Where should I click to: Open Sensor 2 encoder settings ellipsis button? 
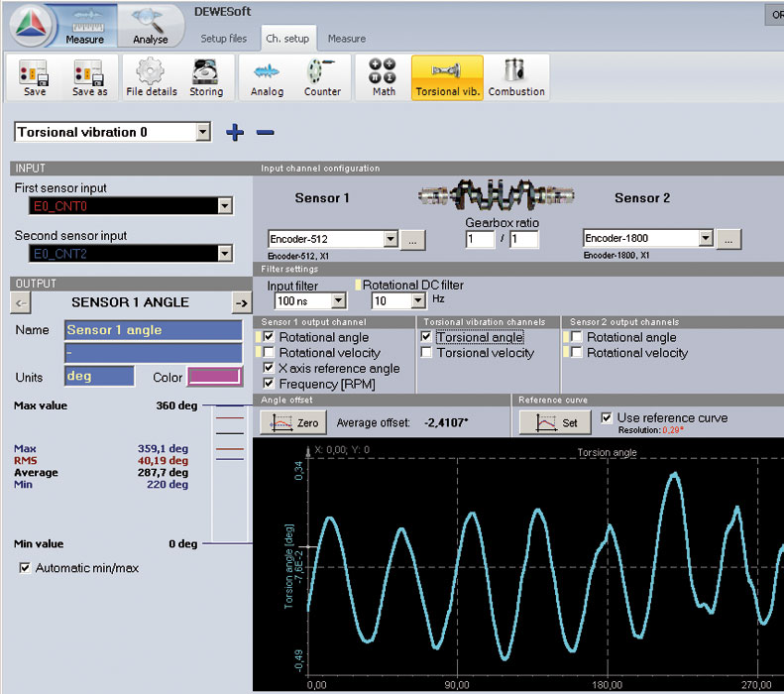(x=728, y=240)
